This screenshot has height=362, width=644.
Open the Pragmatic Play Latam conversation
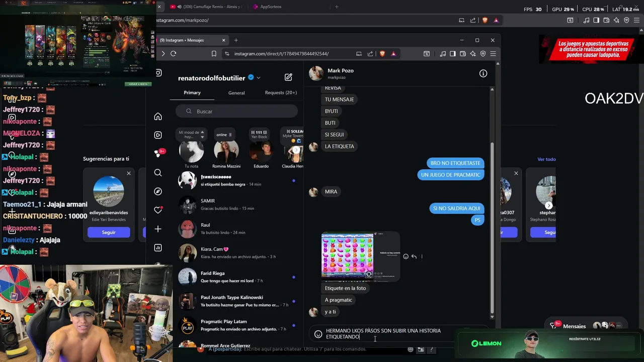[236, 325]
